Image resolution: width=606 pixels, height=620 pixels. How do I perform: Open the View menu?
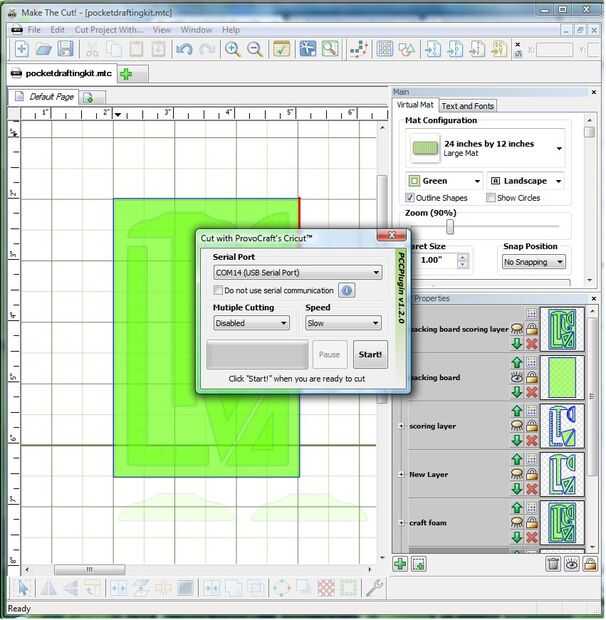(161, 30)
